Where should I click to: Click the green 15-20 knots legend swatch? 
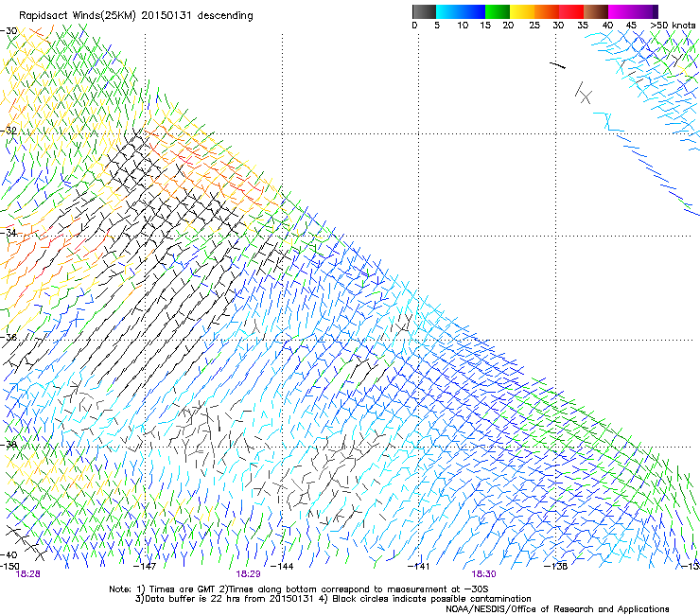pyautogui.click(x=498, y=11)
